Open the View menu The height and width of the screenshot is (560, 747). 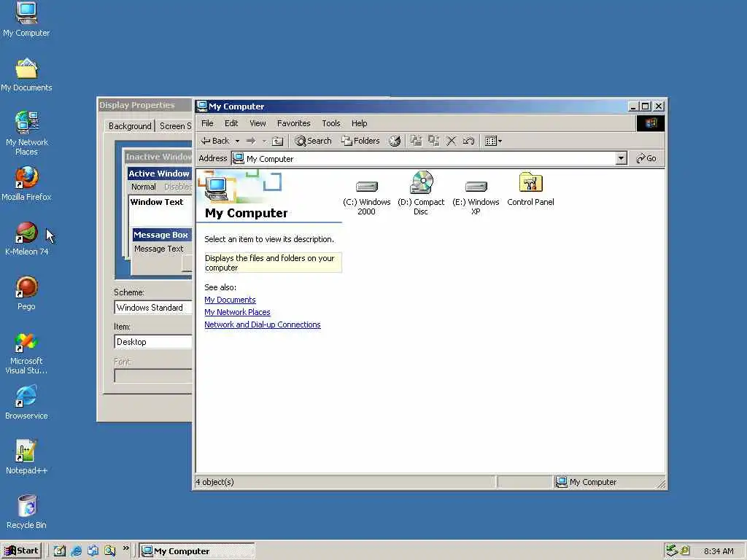(x=258, y=123)
